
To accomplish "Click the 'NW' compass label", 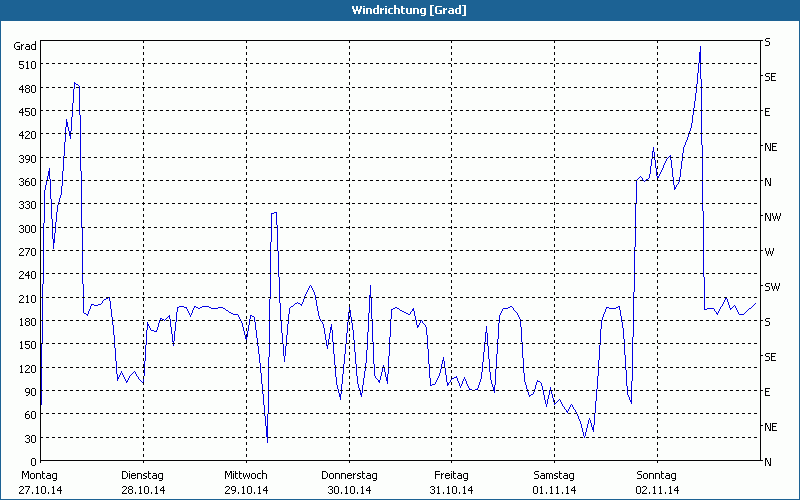I will pos(772,217).
